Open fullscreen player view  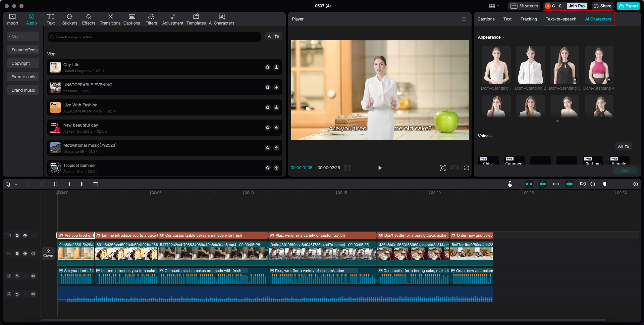pos(467,168)
